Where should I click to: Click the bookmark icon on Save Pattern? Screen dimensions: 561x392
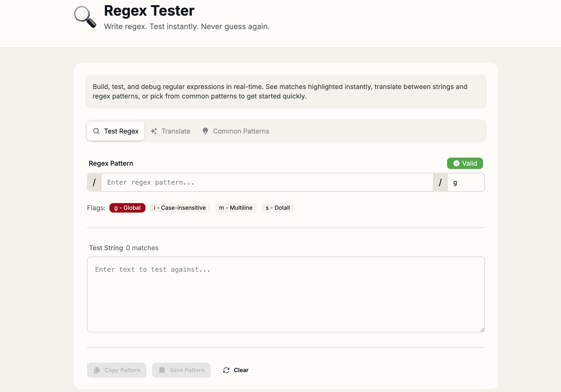click(162, 370)
